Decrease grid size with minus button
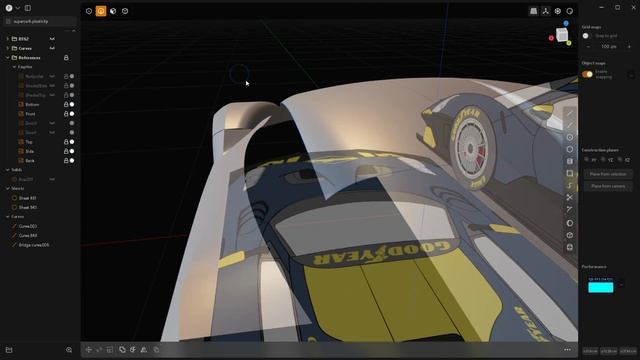The height and width of the screenshot is (360, 640). [588, 47]
